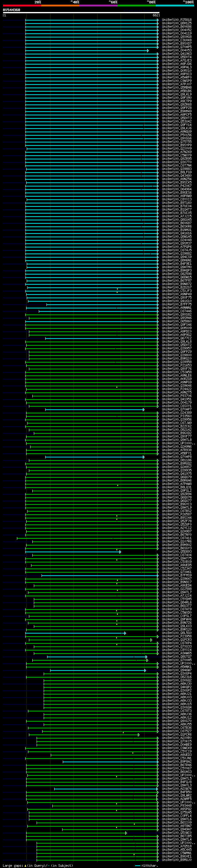Click the label UniRef100_B9HM49
This screenshot has width=197, height=868.
[x=176, y=111]
